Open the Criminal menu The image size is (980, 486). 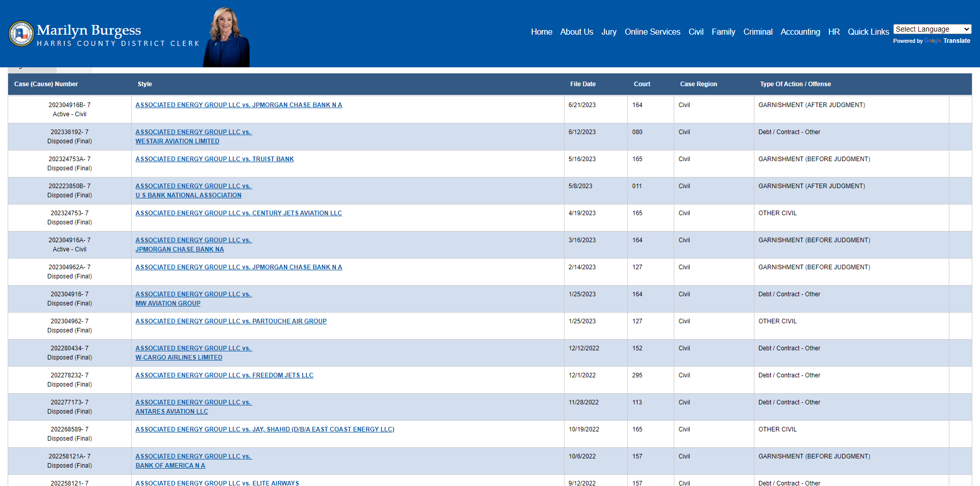(758, 32)
